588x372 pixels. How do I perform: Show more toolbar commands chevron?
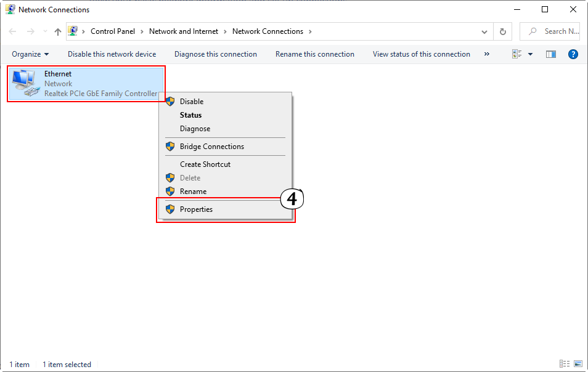click(487, 54)
